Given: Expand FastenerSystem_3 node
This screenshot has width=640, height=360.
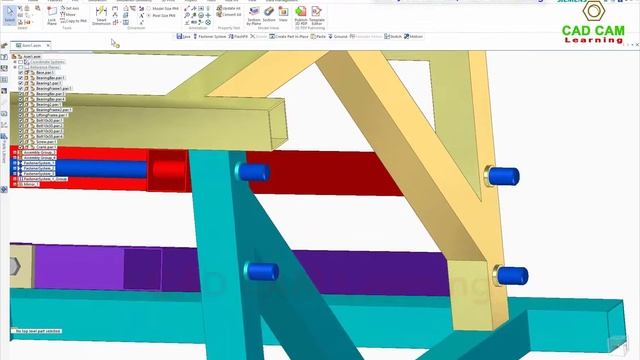Looking at the screenshot, I should [15, 173].
